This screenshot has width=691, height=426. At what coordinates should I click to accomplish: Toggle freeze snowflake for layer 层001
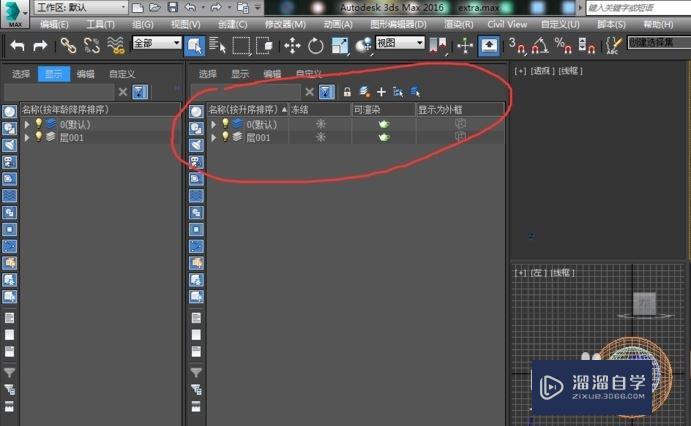(320, 137)
